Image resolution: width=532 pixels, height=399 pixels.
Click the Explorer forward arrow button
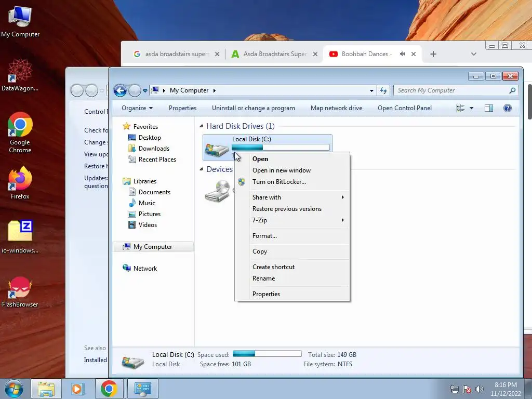(135, 90)
